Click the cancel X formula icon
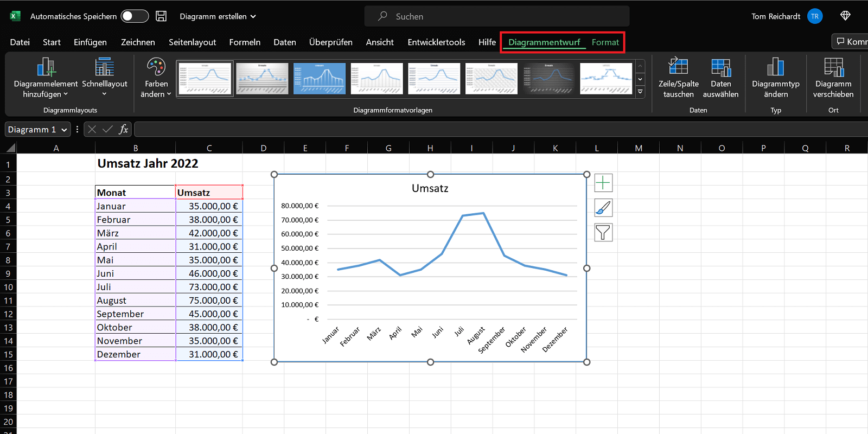The image size is (868, 434). (92, 129)
